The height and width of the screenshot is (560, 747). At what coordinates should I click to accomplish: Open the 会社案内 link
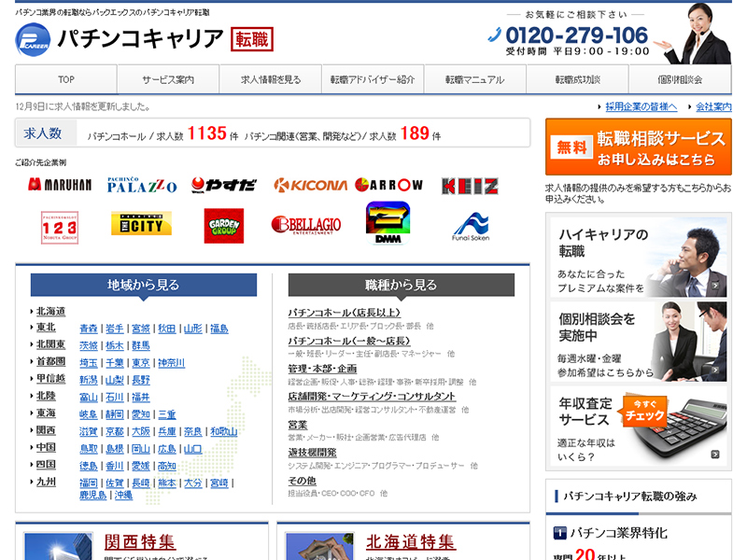[713, 106]
